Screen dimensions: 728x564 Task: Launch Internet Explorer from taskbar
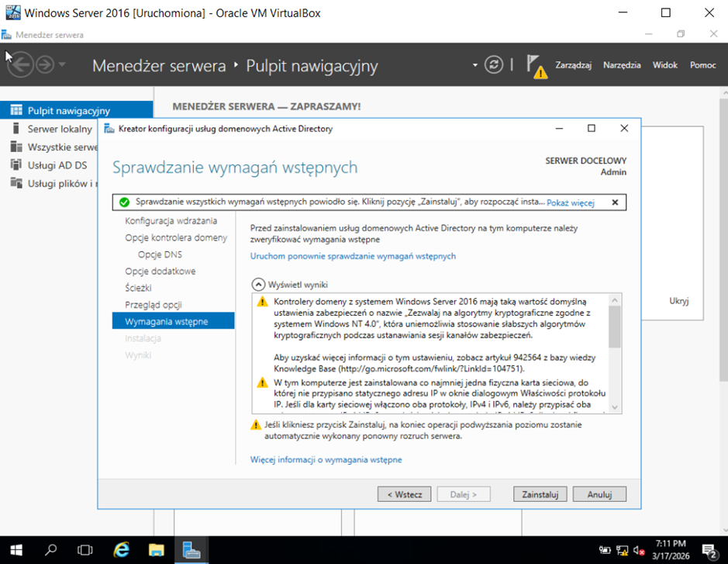pos(121,550)
